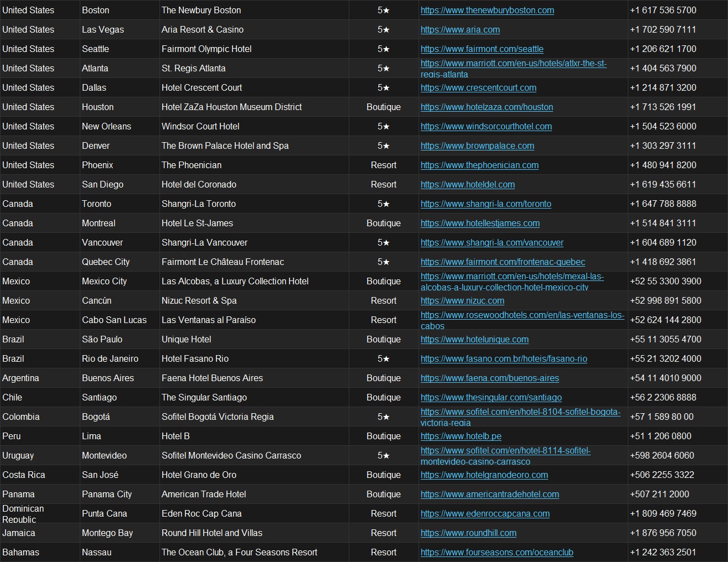Image resolution: width=728 pixels, height=562 pixels.
Task: Visit the shangri-la.com/vancouver link
Action: (492, 242)
